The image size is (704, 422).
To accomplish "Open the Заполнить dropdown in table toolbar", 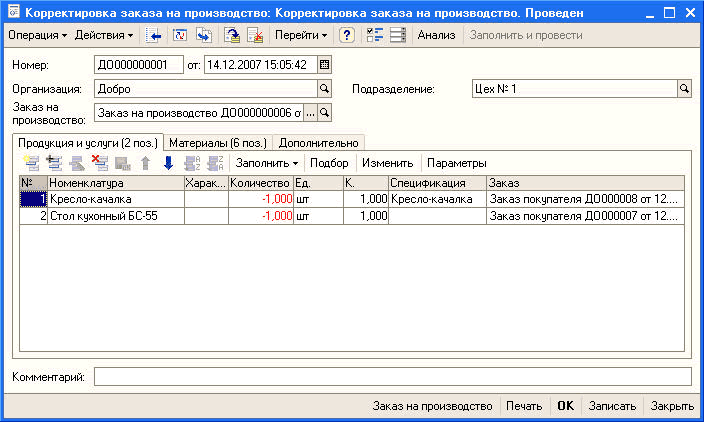I will 267,163.
